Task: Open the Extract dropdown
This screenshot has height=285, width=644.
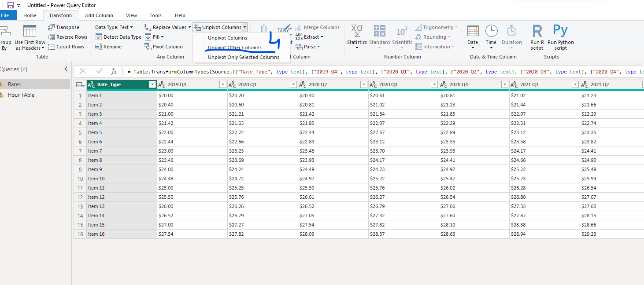Action: pyautogui.click(x=309, y=37)
